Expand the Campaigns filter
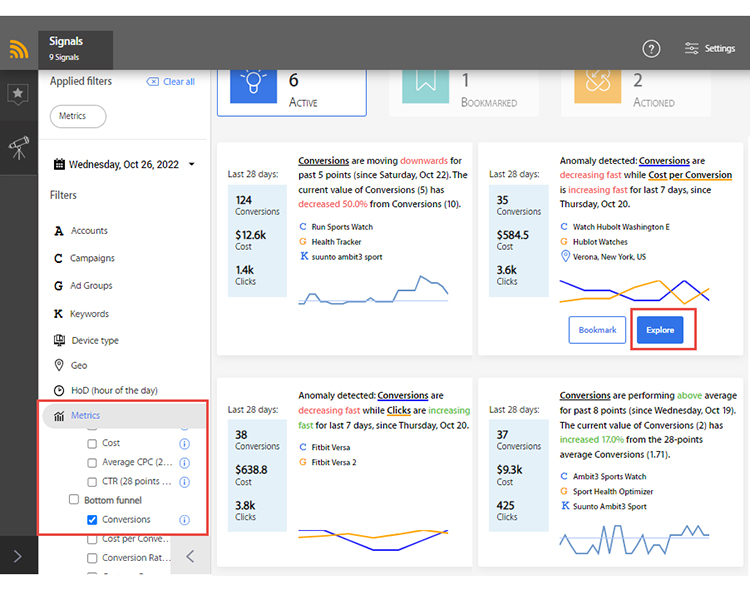The image size is (750, 590). point(92,258)
